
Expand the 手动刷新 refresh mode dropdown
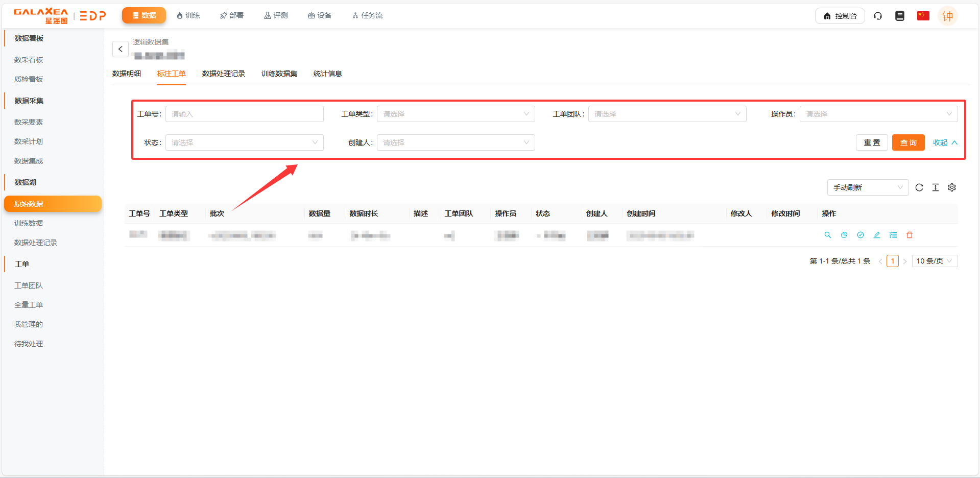coord(868,187)
